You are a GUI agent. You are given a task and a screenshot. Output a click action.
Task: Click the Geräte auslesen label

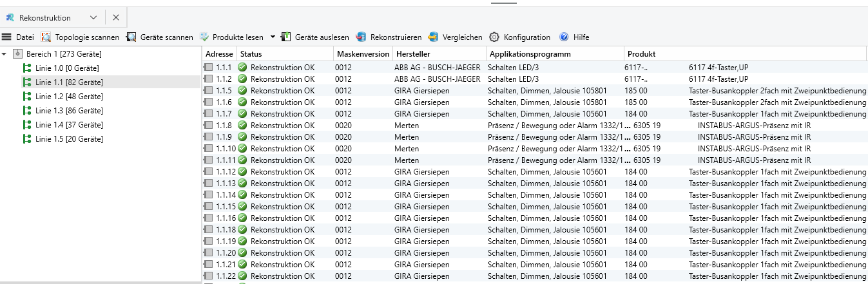322,37
